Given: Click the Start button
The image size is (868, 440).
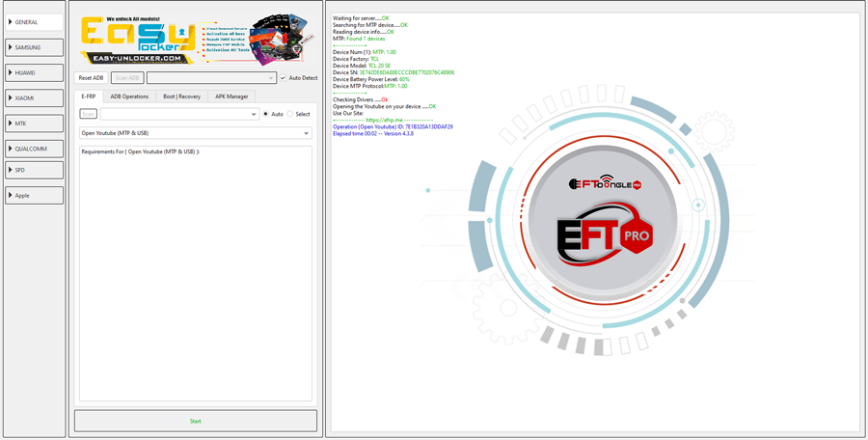Looking at the screenshot, I should click(196, 421).
